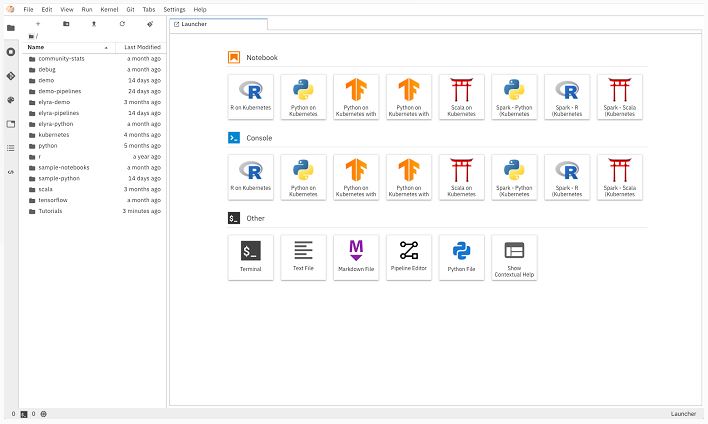Create new Python File from launcher
Image resolution: width=708 pixels, height=424 pixels.
click(461, 257)
